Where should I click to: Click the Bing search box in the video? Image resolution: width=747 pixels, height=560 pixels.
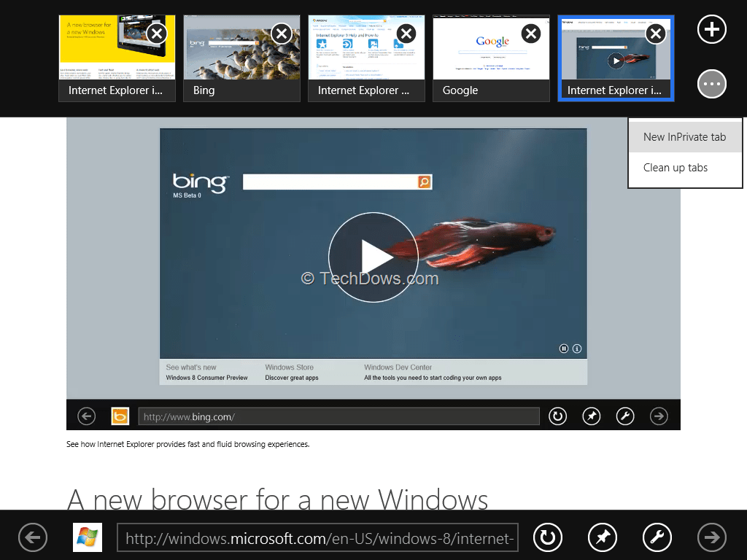(330, 182)
